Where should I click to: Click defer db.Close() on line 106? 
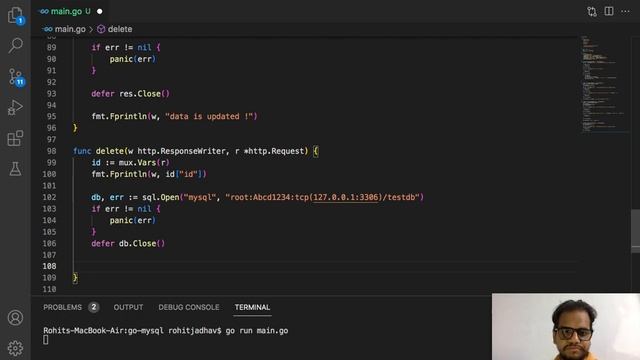128,243
